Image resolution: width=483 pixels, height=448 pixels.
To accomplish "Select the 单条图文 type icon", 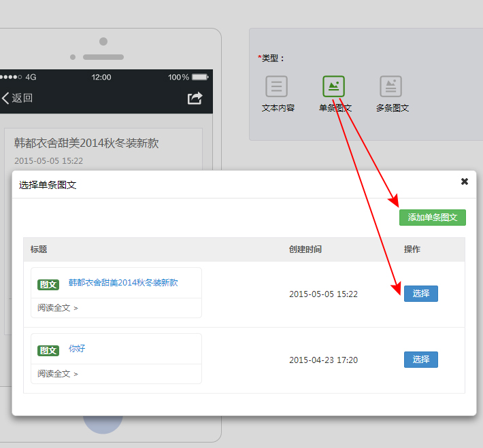I will point(333,87).
